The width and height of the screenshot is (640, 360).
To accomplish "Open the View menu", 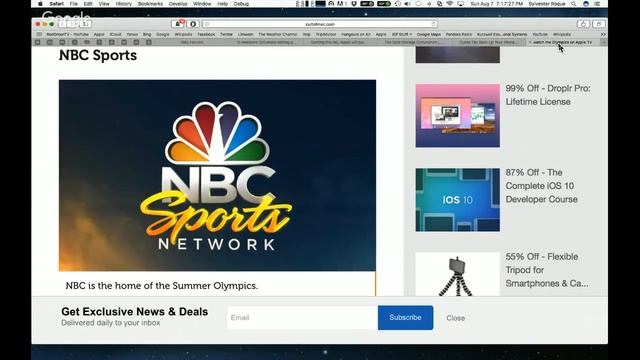I will (104, 4).
